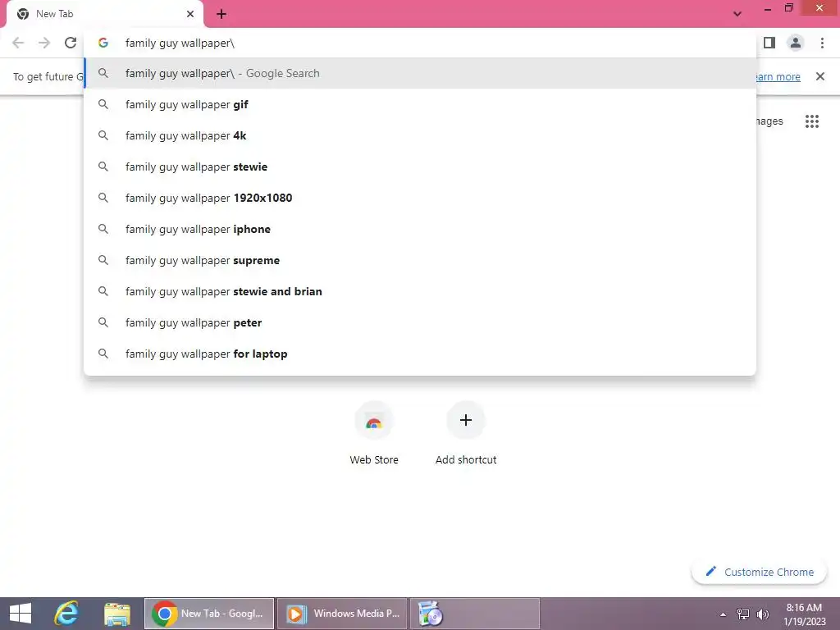Launch Internet Explorer from taskbar
This screenshot has height=630, width=840.
[x=66, y=614]
